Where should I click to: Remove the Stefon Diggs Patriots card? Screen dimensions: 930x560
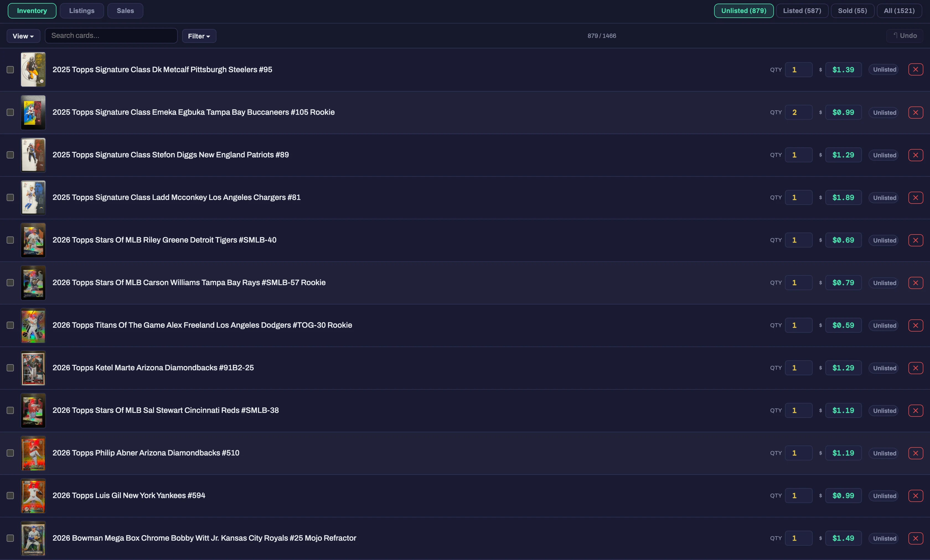[915, 155]
